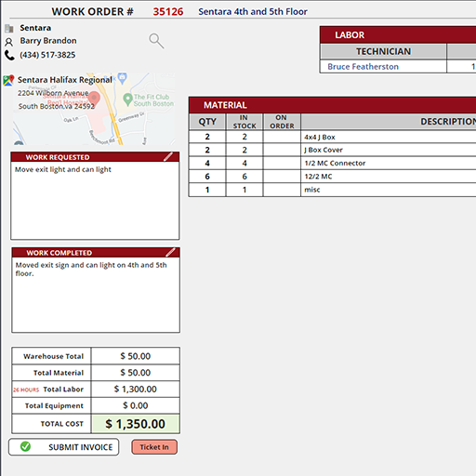Select the 4x4 J Box material row
The height and width of the screenshot is (476, 476).
click(x=332, y=137)
